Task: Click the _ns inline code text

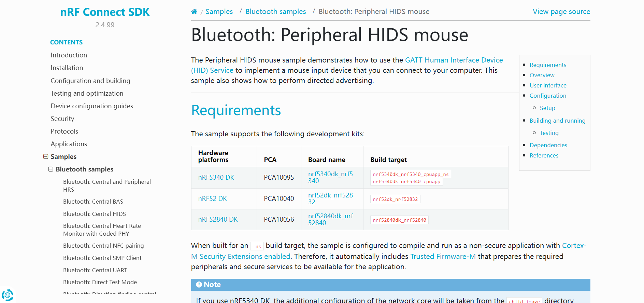Action: click(x=257, y=246)
